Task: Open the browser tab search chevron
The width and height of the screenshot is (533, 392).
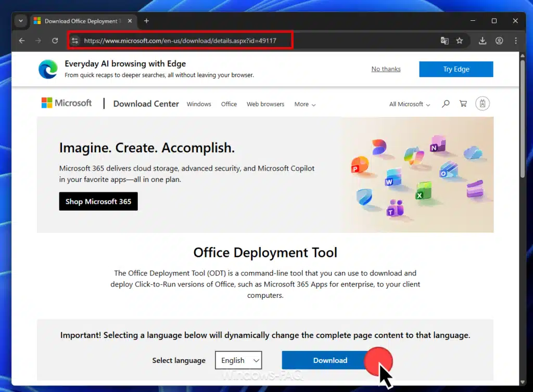Action: click(20, 21)
